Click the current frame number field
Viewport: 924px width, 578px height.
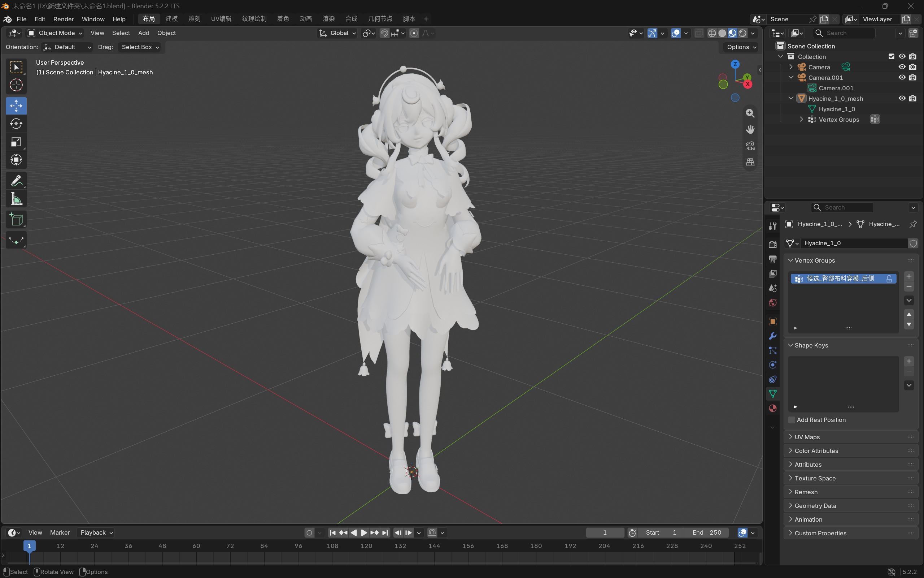pyautogui.click(x=605, y=532)
